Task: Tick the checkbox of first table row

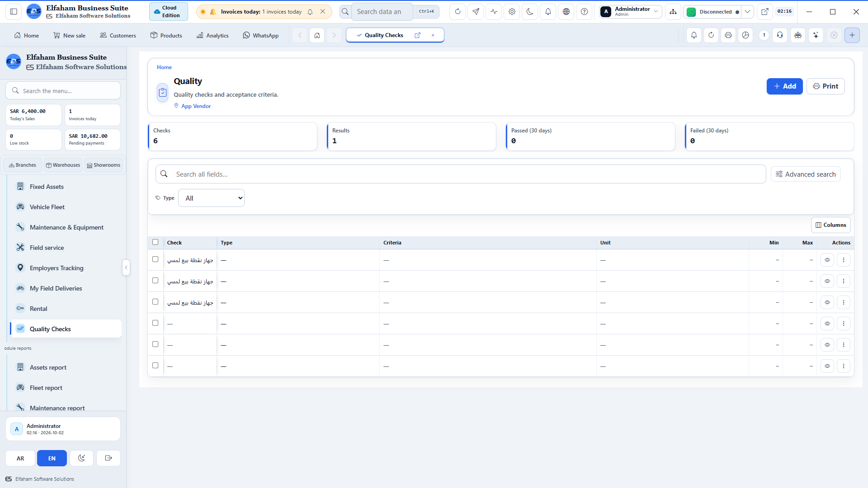Action: tap(156, 259)
